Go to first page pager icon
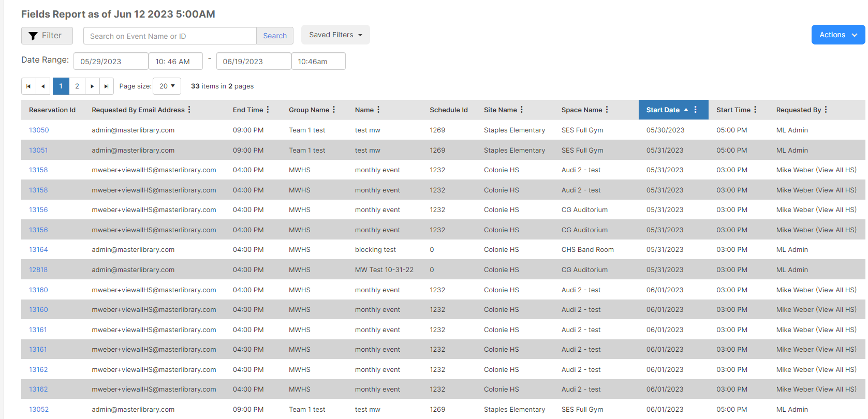The height and width of the screenshot is (419, 868). (x=28, y=86)
